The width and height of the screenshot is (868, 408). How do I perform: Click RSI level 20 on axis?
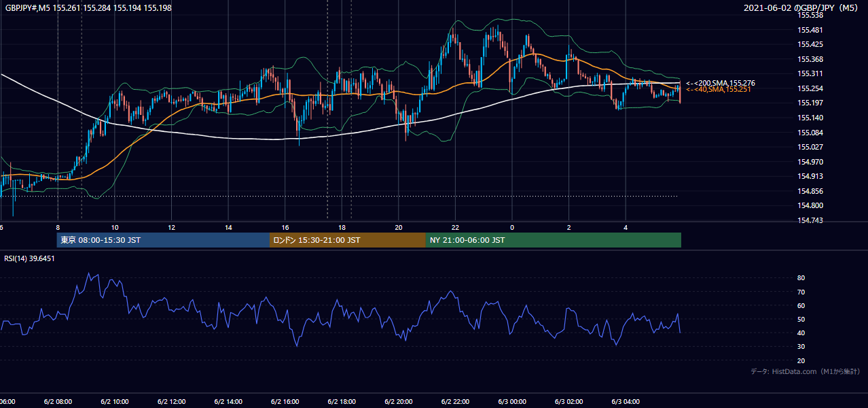click(x=801, y=360)
